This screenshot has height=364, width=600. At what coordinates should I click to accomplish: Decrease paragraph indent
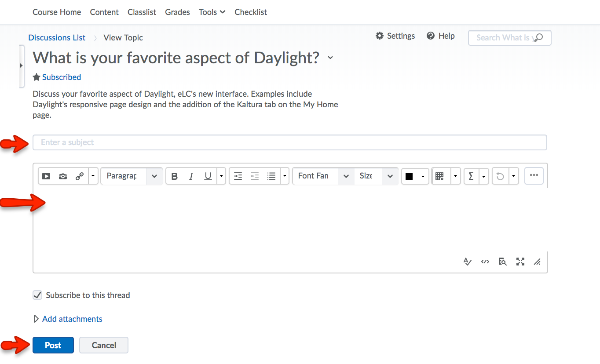[x=255, y=176]
